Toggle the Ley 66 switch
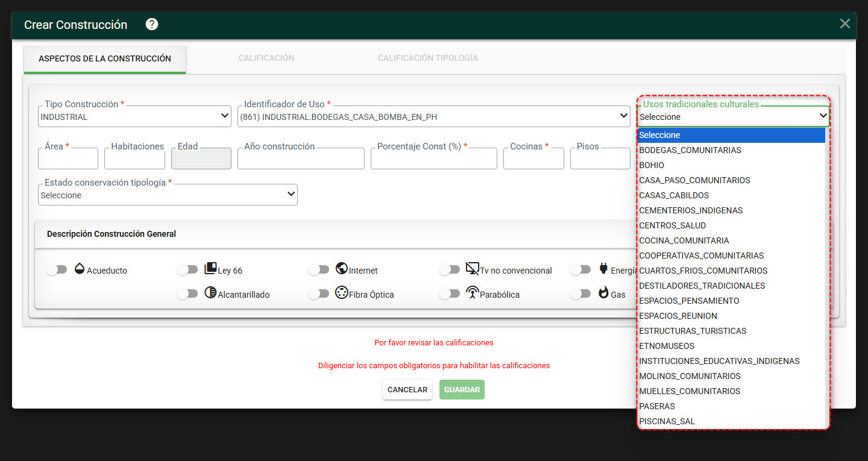 tap(187, 270)
